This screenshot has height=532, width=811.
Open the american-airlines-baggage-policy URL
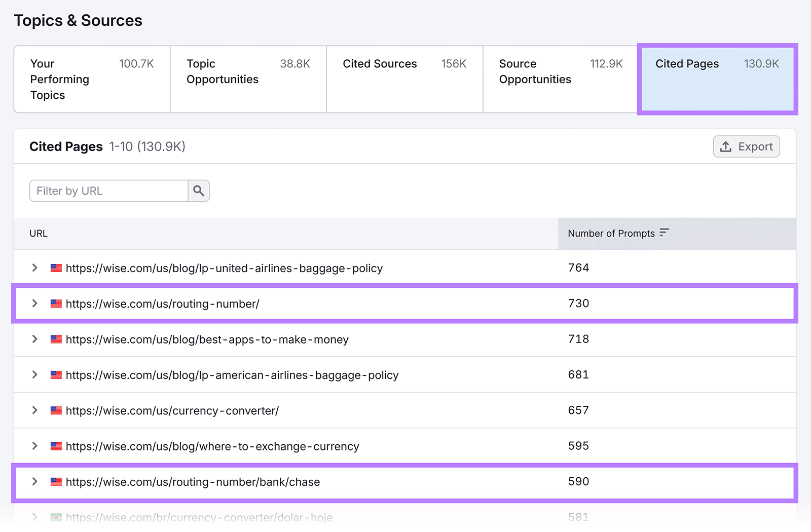[232, 375]
